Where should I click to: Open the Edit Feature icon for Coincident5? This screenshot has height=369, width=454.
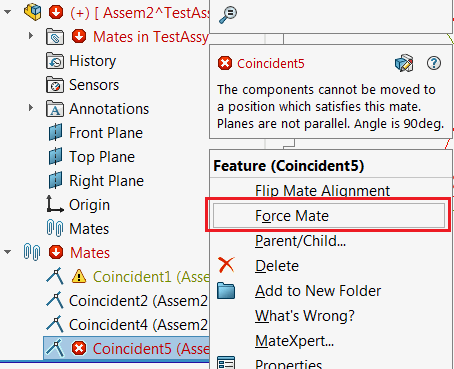(404, 63)
